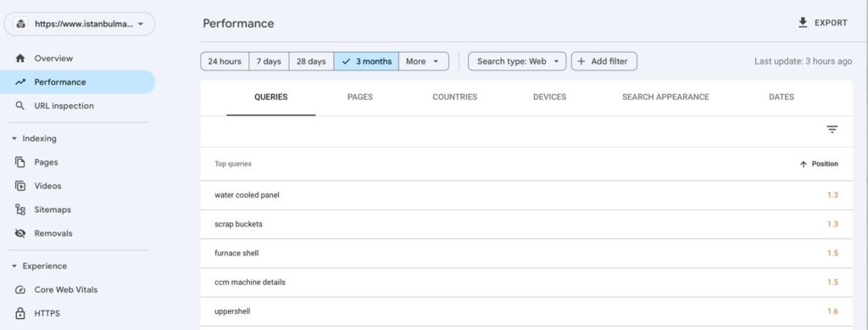Open Sitemaps via its sidebar icon
868x330 pixels.
click(x=20, y=210)
